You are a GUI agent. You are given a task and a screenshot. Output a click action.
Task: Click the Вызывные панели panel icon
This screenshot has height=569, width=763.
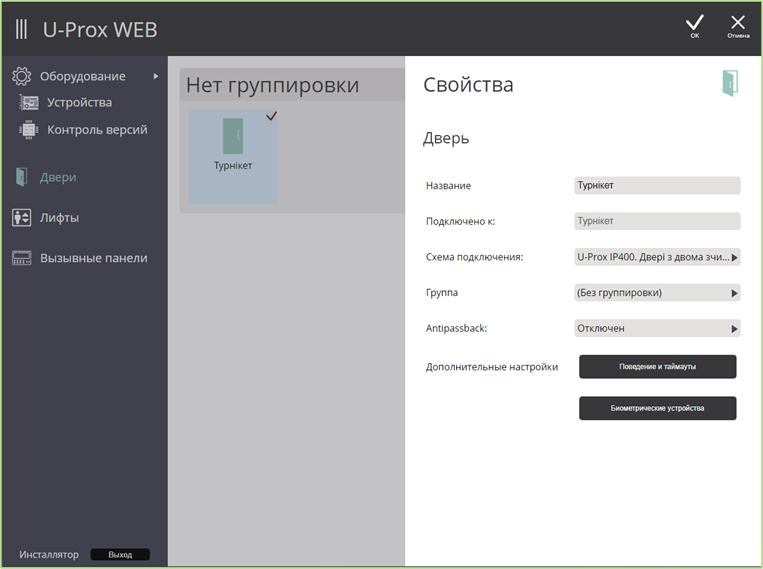point(21,258)
